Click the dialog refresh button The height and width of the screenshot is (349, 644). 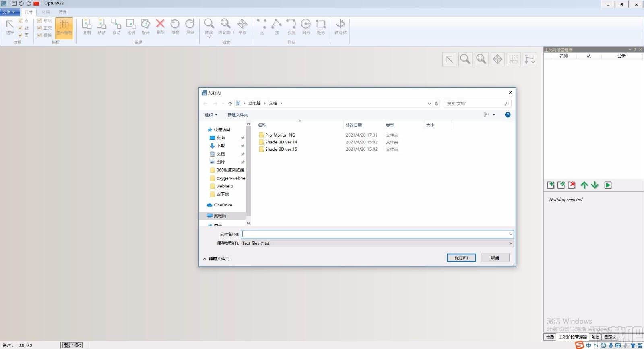[436, 104]
